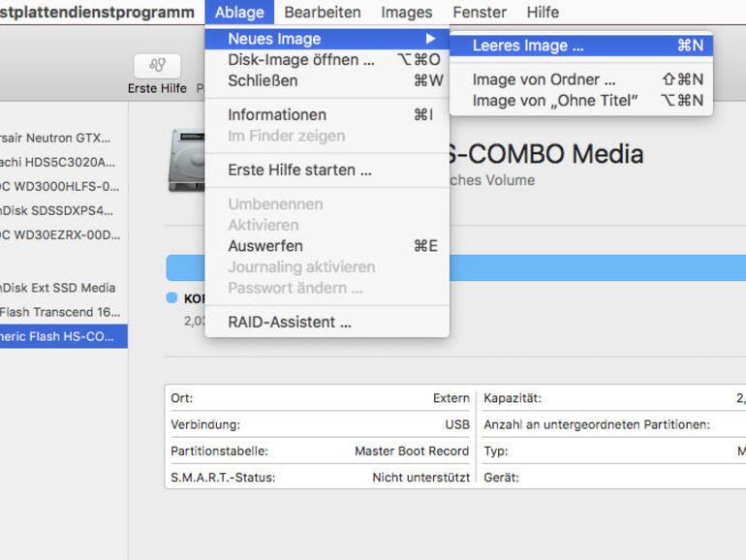Screen dimensions: 746x560
Task: Click the 'Extern' location value
Action: click(451, 398)
